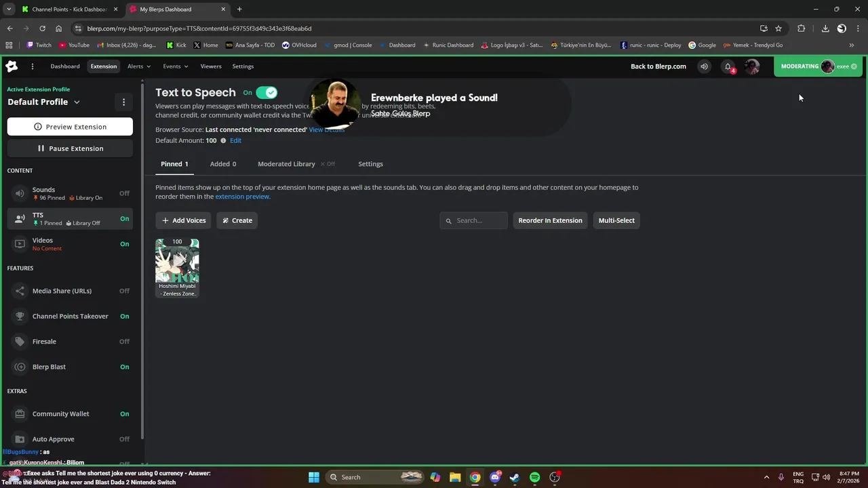Open Discord from the taskbar
This screenshot has height=488, width=868.
(x=495, y=477)
